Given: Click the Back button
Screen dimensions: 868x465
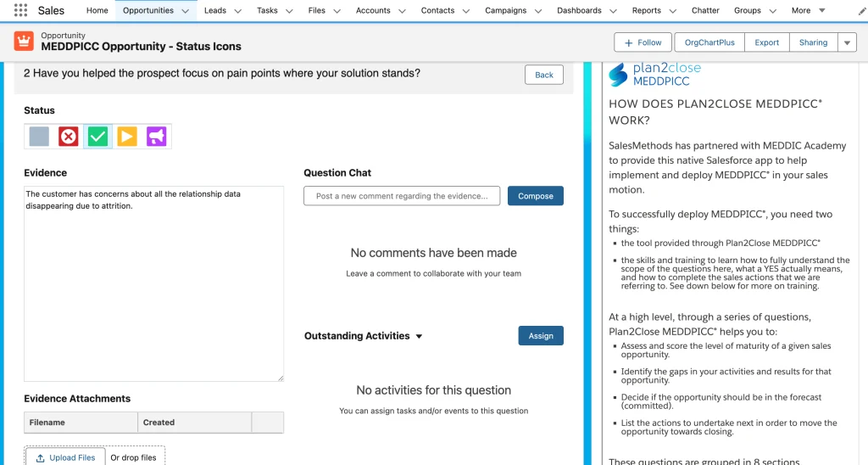Looking at the screenshot, I should coord(544,75).
